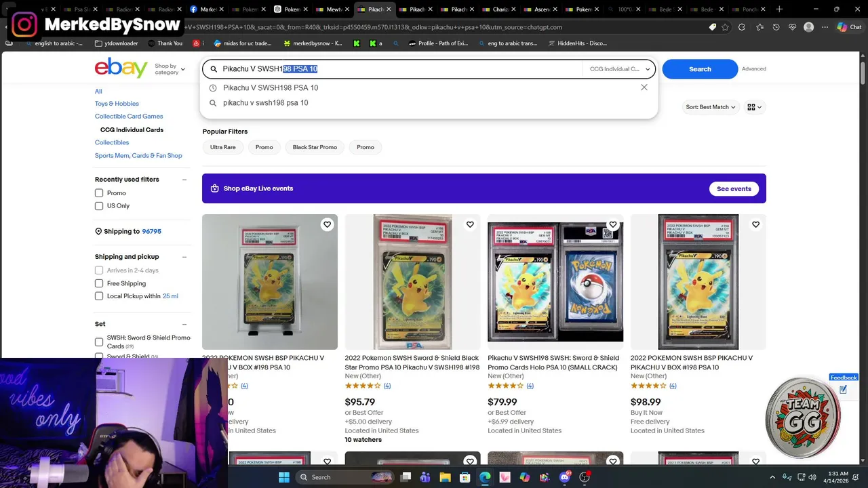Open the Advanced search link
Screen dimensions: 868x488
pos(753,69)
